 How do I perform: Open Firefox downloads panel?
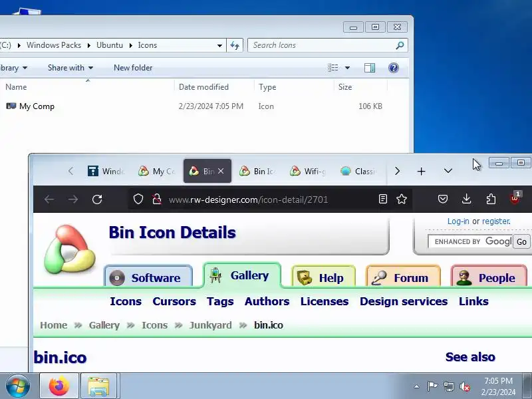[x=467, y=199]
